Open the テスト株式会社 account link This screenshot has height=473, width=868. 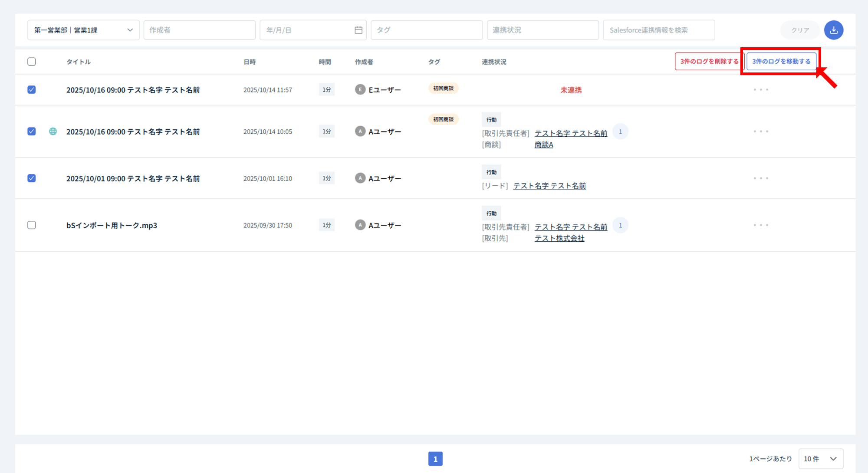[x=559, y=238]
